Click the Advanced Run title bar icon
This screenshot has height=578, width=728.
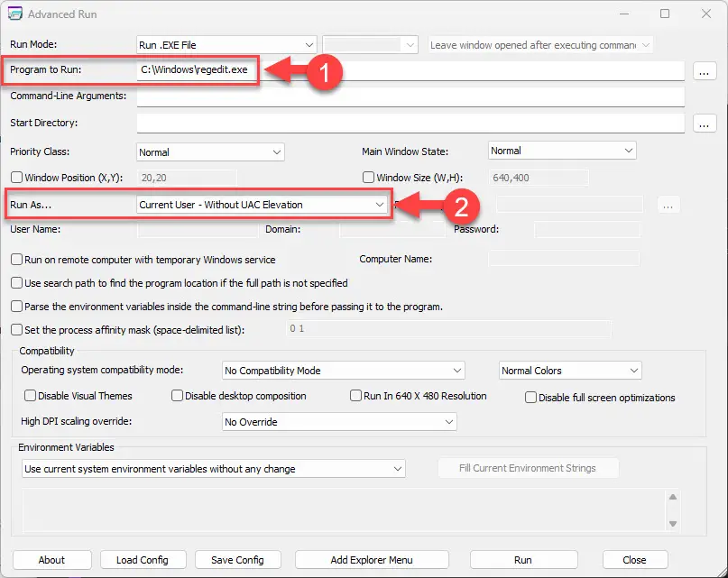(14, 14)
